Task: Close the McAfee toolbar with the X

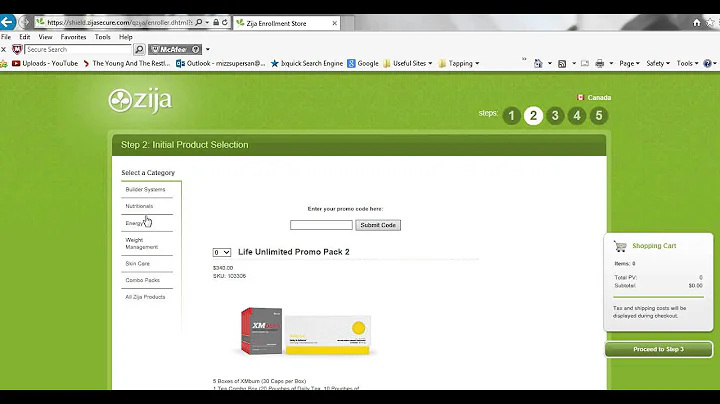Action: click(3, 49)
